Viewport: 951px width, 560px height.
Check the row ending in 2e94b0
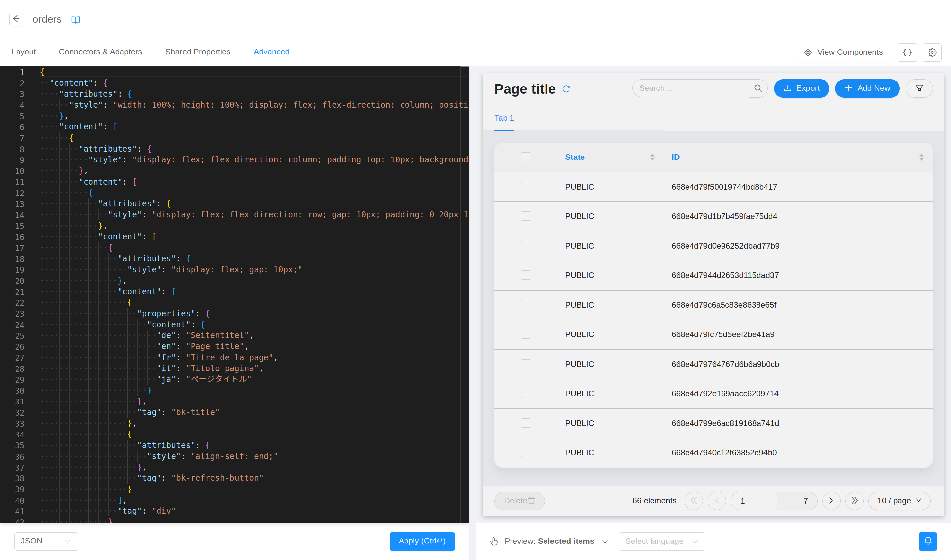point(525,452)
